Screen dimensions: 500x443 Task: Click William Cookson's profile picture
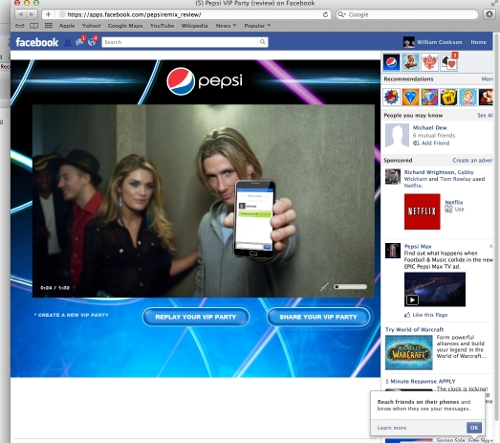click(409, 42)
